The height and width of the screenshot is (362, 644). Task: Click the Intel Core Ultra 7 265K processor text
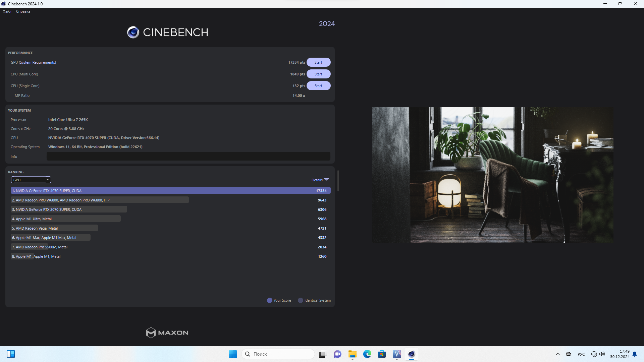click(68, 120)
